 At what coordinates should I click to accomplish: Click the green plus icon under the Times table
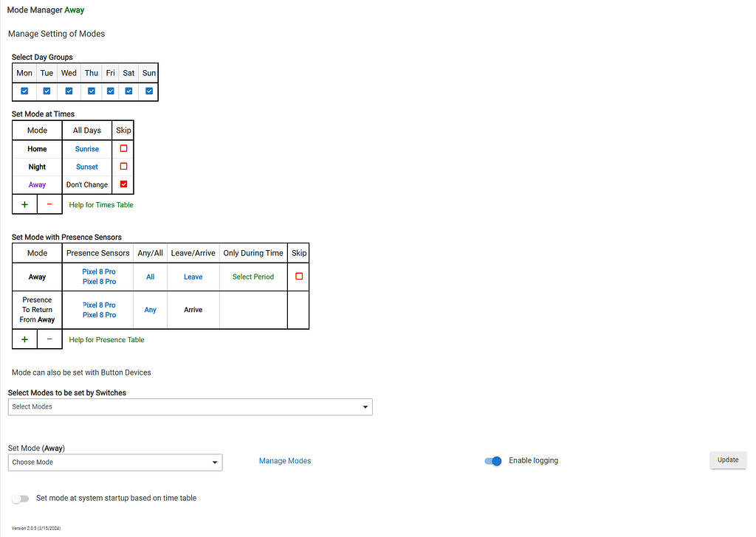point(24,204)
